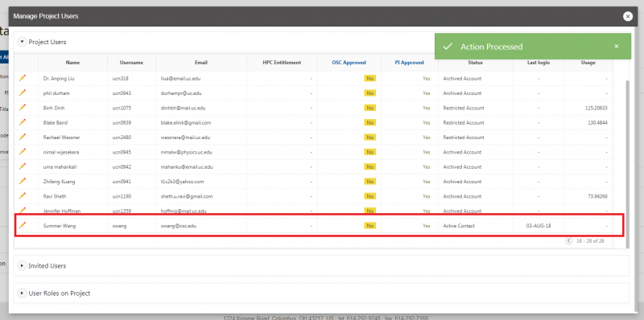Image resolution: width=644 pixels, height=320 pixels.
Task: Click the HPC Entitlement column header
Action: tap(282, 63)
